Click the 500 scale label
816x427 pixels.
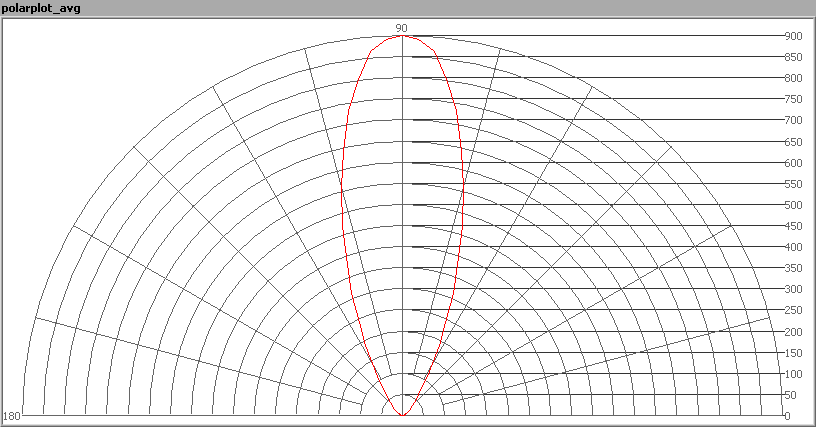793,205
